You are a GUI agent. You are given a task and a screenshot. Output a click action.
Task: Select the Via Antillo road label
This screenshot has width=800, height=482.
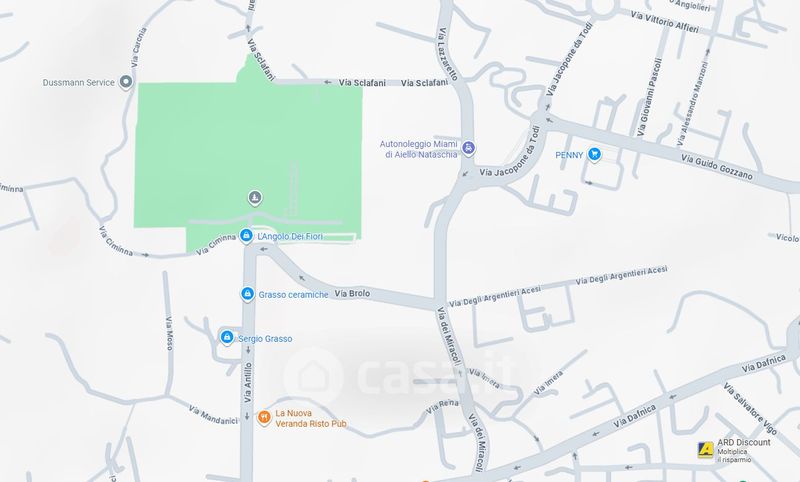pos(248,383)
